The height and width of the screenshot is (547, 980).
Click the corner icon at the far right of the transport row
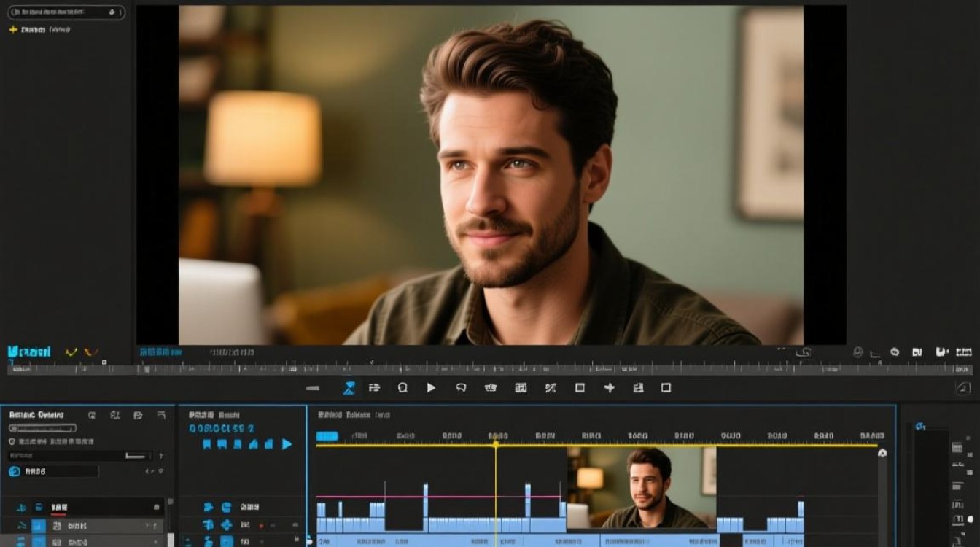(x=962, y=388)
